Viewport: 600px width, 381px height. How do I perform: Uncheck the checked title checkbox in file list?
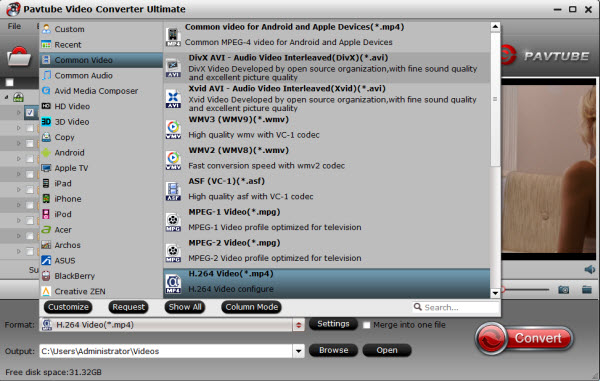30,112
